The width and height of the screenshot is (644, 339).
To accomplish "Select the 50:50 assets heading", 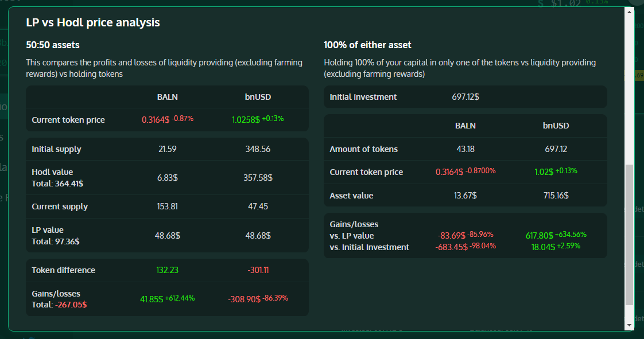I will click(x=53, y=45).
